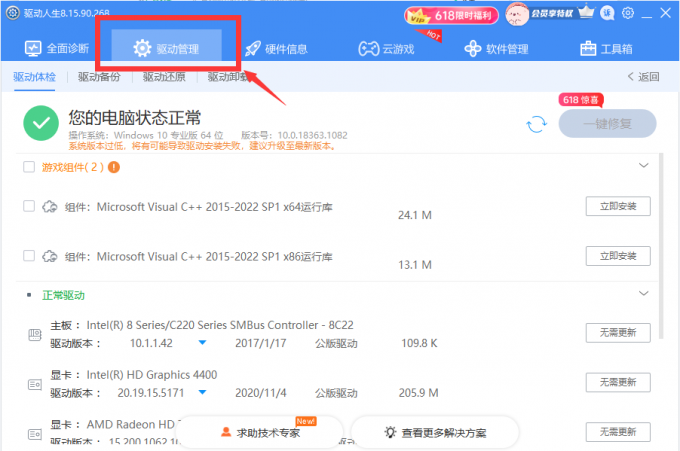
Task: Open the 硬件信息 tab
Action: point(276,49)
